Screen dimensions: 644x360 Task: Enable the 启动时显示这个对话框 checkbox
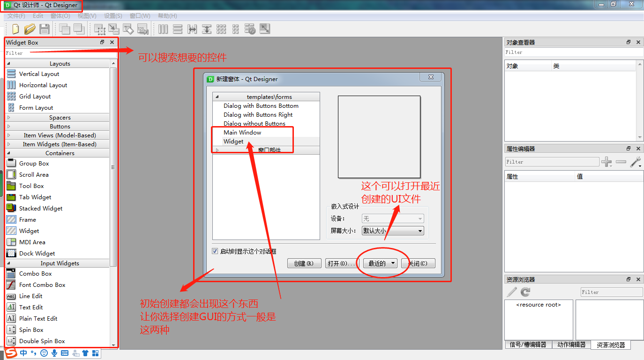215,250
